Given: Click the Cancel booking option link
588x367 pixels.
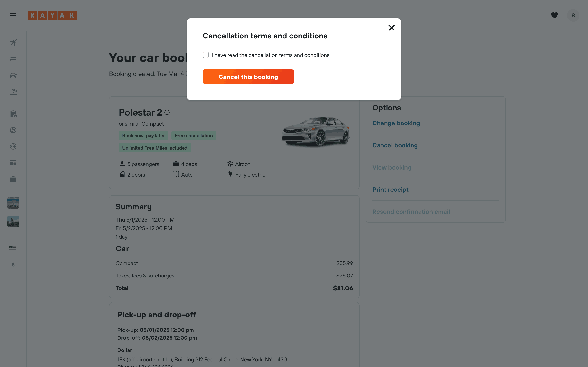Looking at the screenshot, I should tap(395, 145).
